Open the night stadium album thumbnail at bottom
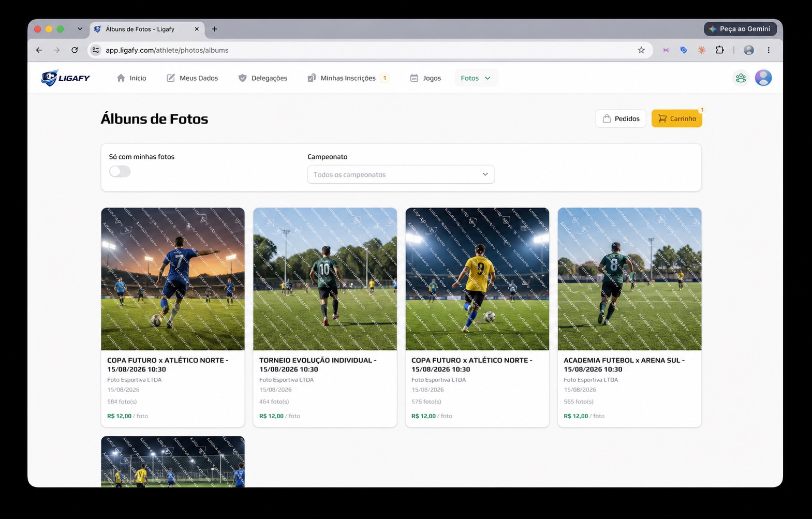The height and width of the screenshot is (519, 812). (173, 462)
